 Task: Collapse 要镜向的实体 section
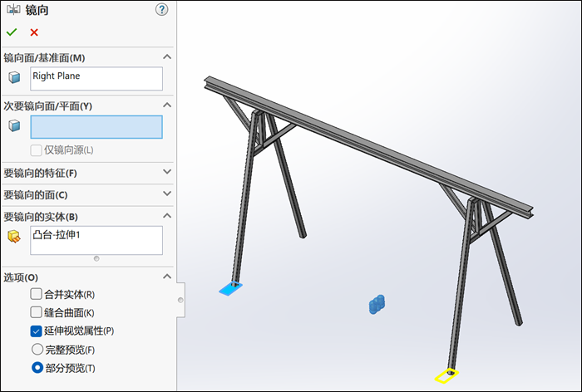click(167, 216)
